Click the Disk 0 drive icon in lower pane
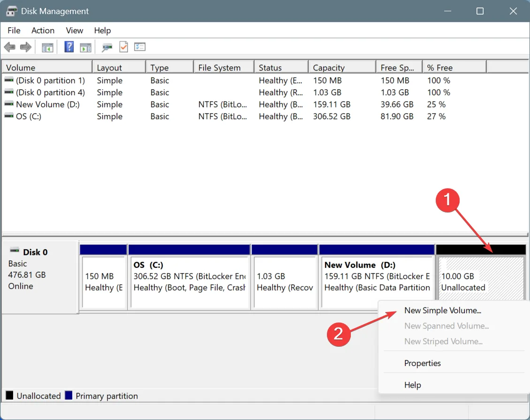The width and height of the screenshot is (530, 420). [x=15, y=251]
